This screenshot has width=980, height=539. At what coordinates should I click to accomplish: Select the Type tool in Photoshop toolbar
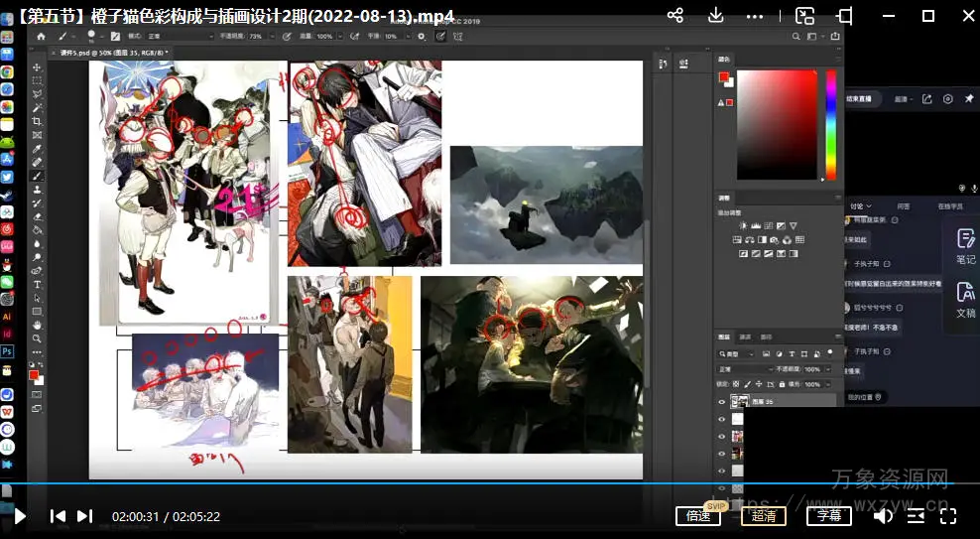(38, 284)
